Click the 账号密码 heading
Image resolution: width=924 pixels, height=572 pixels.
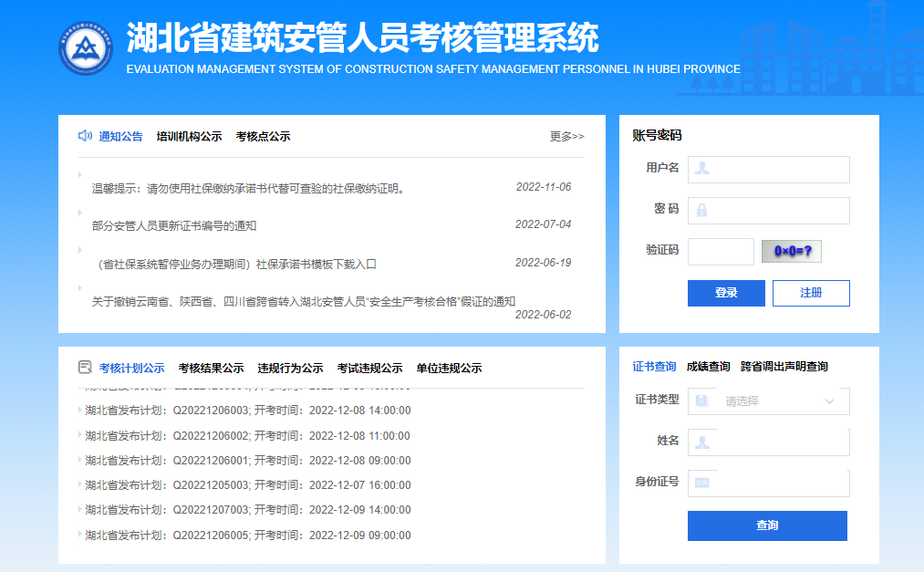657,136
